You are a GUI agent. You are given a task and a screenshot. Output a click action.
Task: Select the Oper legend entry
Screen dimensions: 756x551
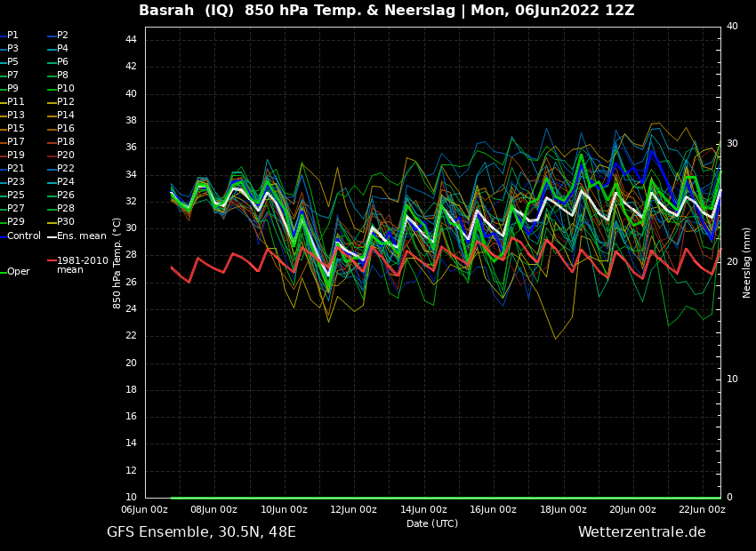[x=18, y=272]
